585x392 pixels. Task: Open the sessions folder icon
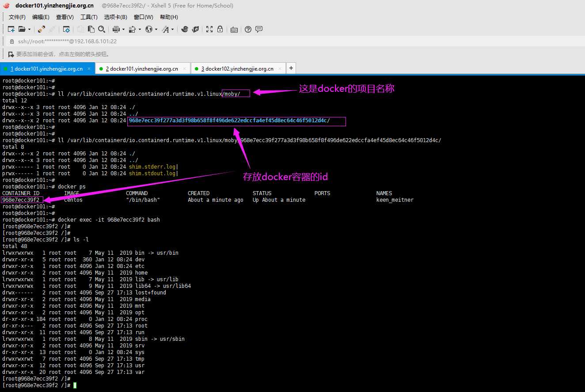click(22, 29)
